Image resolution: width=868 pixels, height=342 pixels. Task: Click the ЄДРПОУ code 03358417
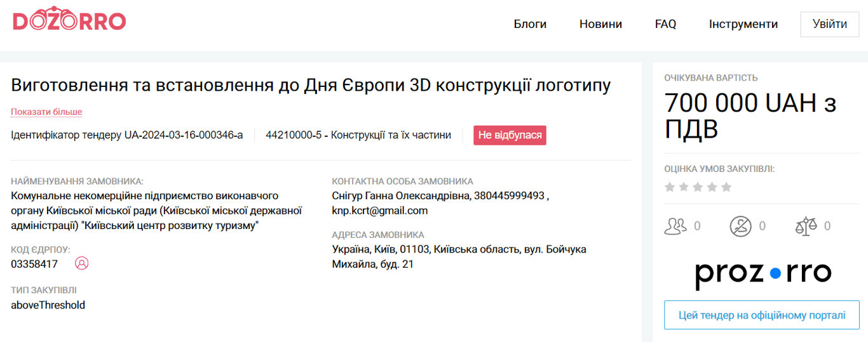(34, 264)
